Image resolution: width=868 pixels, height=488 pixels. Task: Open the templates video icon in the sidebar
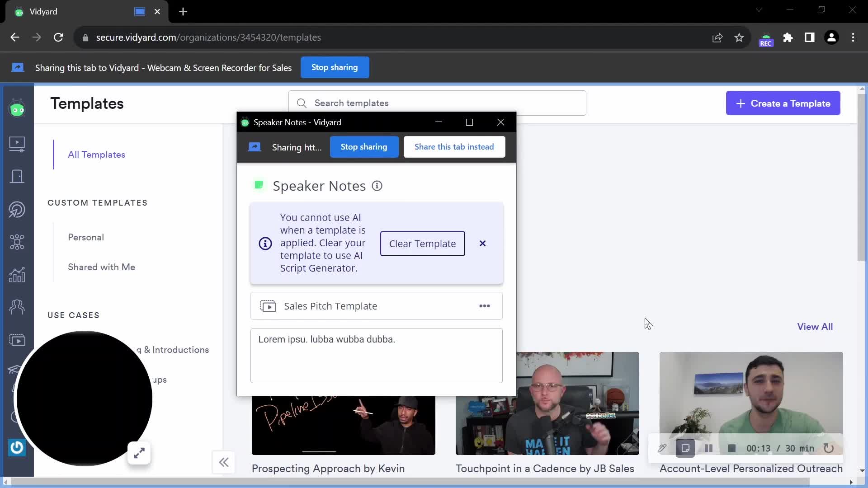(x=17, y=340)
